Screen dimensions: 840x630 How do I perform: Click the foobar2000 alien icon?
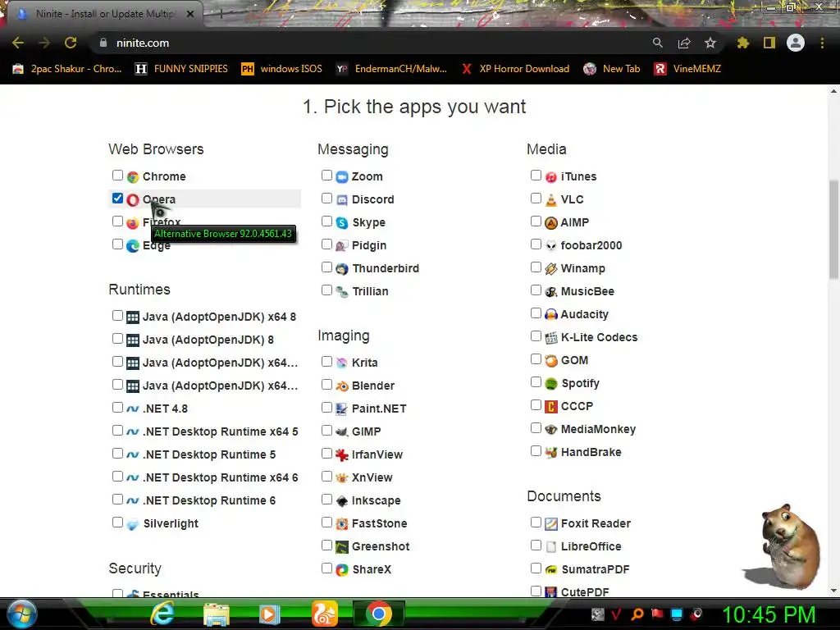(x=550, y=246)
